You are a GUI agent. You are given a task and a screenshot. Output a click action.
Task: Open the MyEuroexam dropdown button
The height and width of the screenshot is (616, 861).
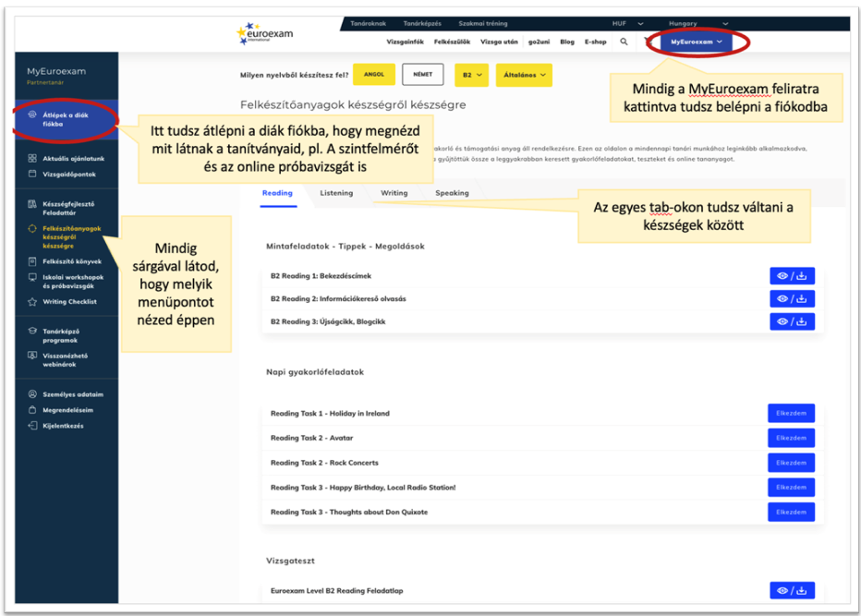[x=696, y=42]
